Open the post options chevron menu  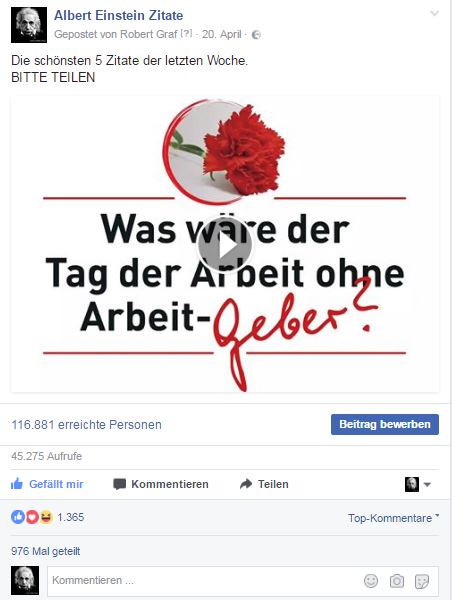[x=434, y=13]
